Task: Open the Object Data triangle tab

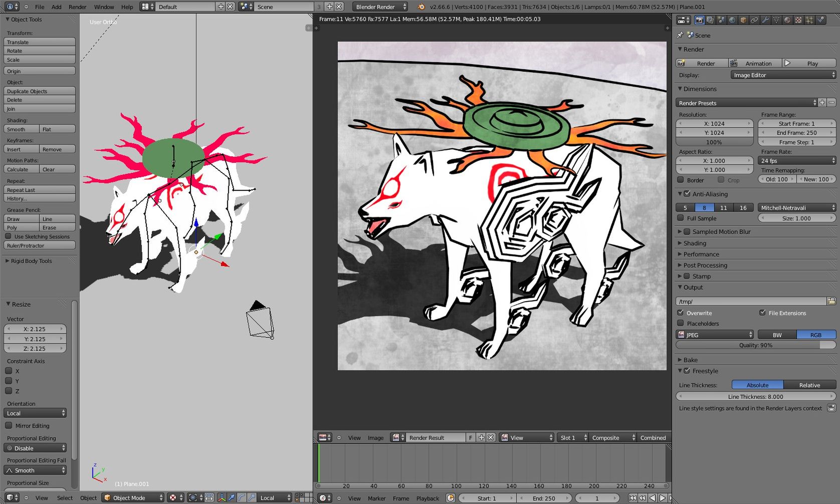Action: tap(776, 20)
